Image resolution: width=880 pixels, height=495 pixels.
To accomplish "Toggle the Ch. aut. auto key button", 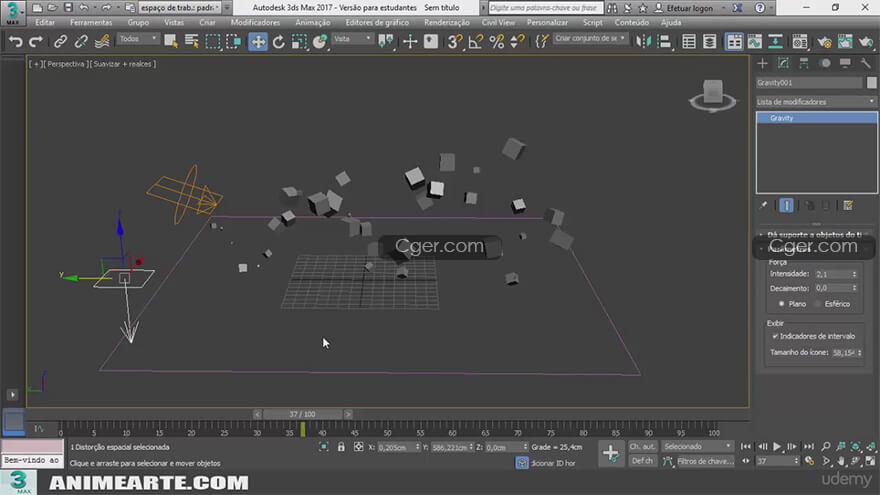I will click(x=642, y=447).
